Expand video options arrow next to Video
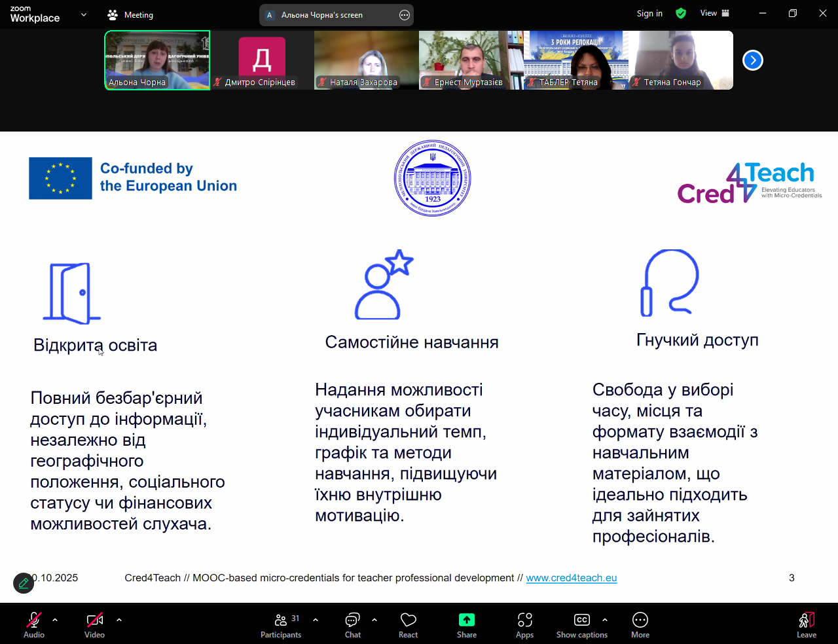Image resolution: width=838 pixels, height=644 pixels. 119,619
